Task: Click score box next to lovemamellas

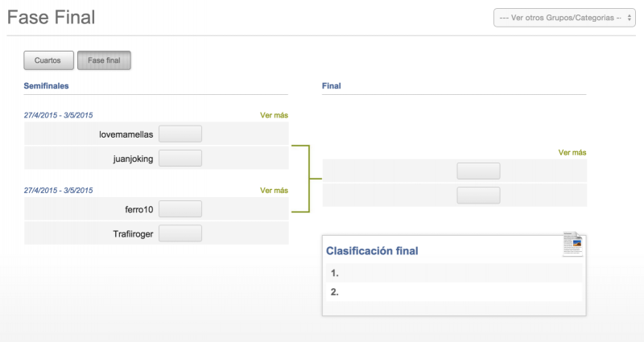Action: (x=180, y=134)
